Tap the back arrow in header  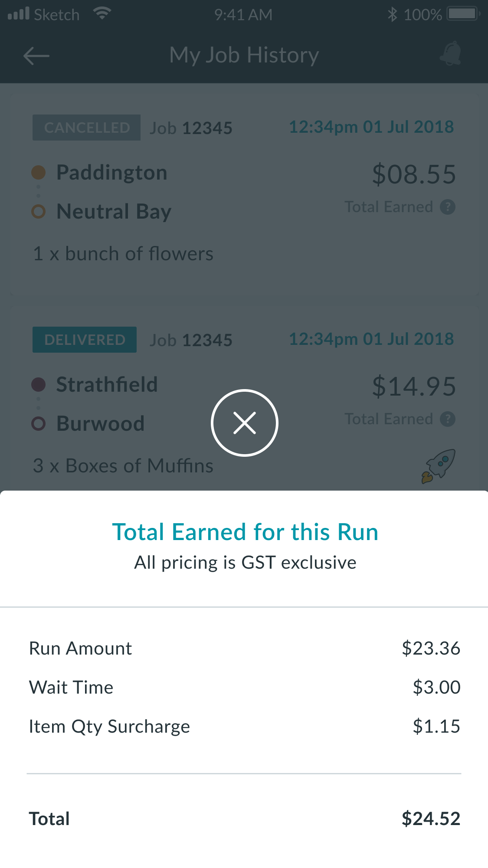click(36, 56)
